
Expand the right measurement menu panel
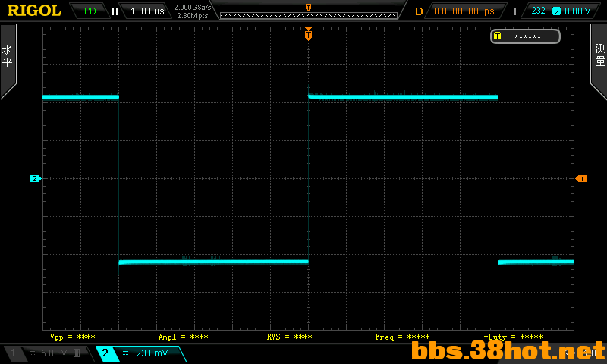click(599, 61)
